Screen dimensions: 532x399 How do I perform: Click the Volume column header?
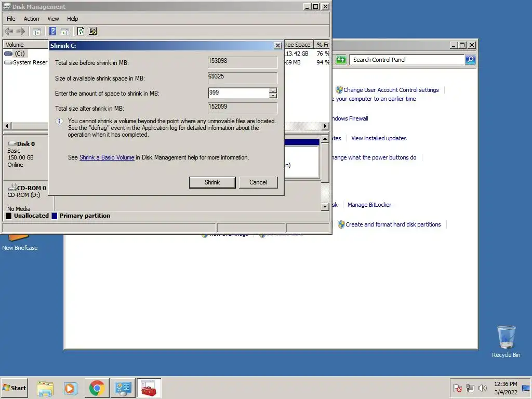25,45
